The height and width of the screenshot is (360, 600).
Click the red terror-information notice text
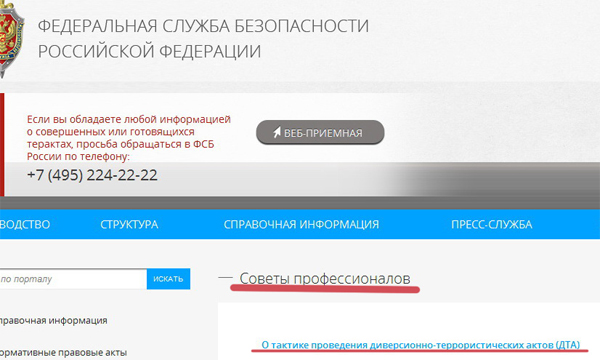click(129, 138)
